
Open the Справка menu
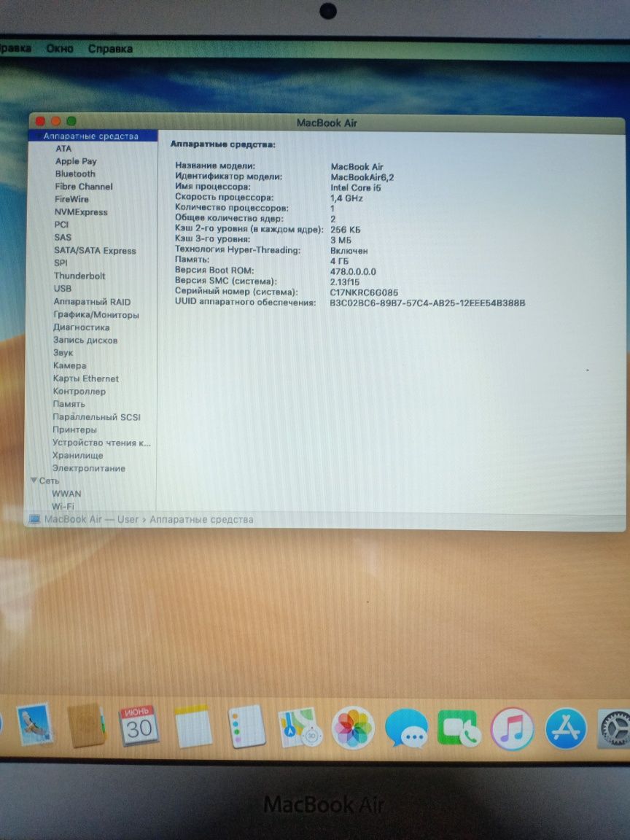click(x=110, y=49)
